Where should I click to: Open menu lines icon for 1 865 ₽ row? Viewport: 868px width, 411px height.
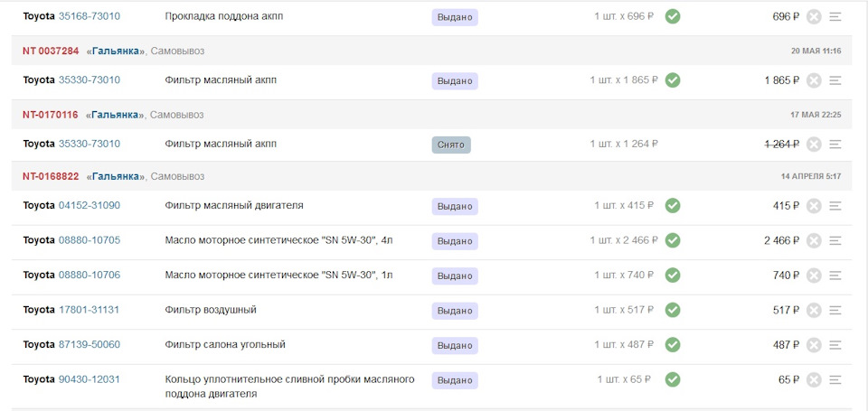pos(835,80)
